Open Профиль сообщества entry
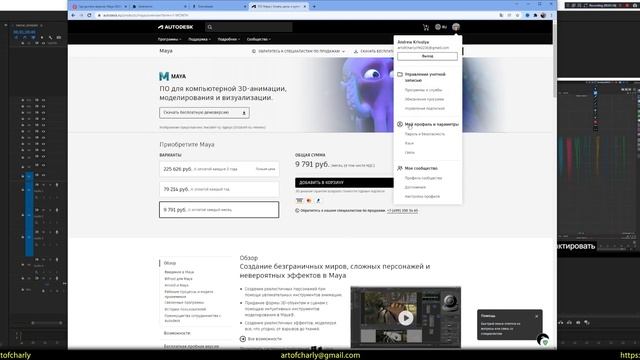Screen dimensions: 640x360 pos(423,178)
